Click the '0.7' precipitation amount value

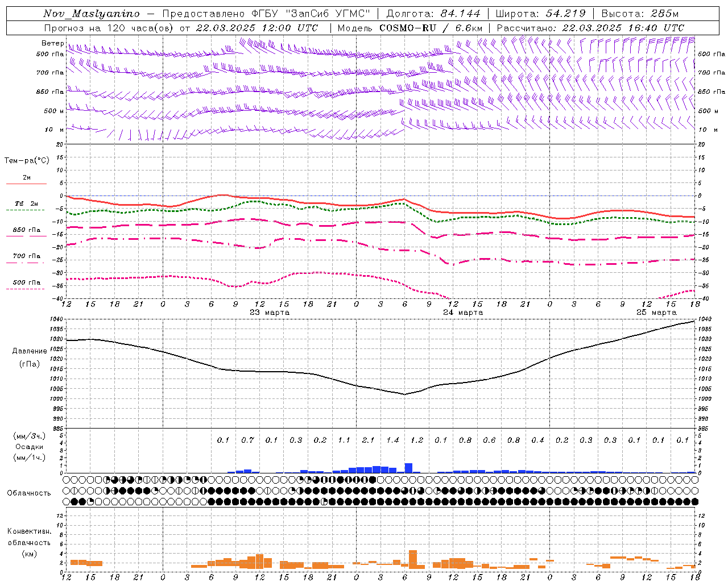[247, 440]
